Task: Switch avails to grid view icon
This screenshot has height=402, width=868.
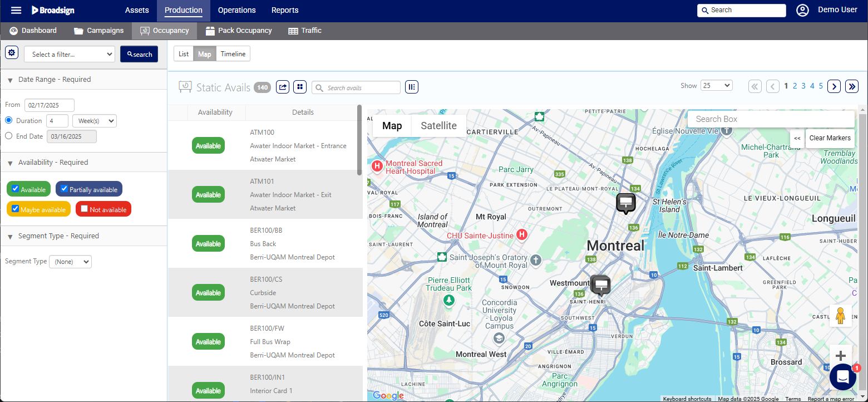Action: (x=300, y=86)
